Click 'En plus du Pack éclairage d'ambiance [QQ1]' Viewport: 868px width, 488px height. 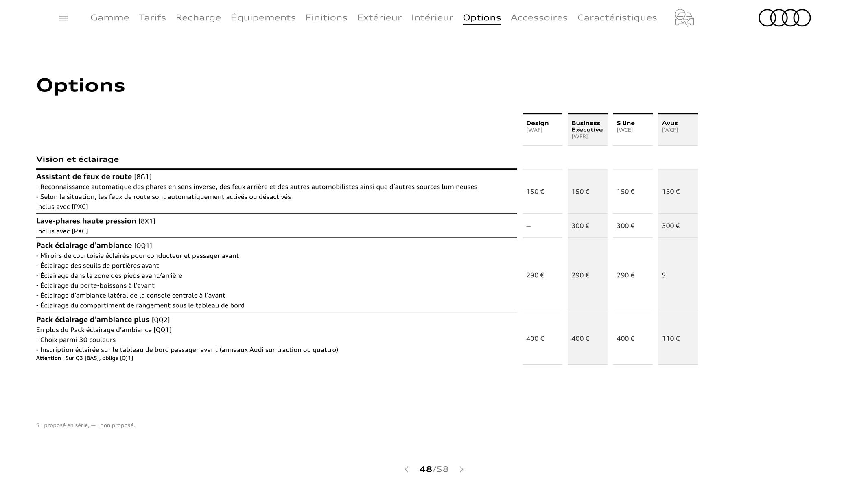tap(104, 330)
